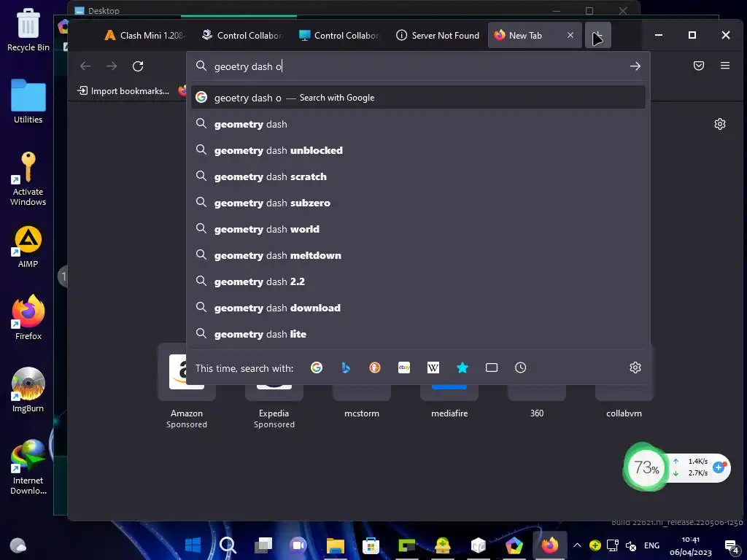747x560 pixels.
Task: Choose suggestion 'geometry dash 2.2'
Action: click(418, 282)
